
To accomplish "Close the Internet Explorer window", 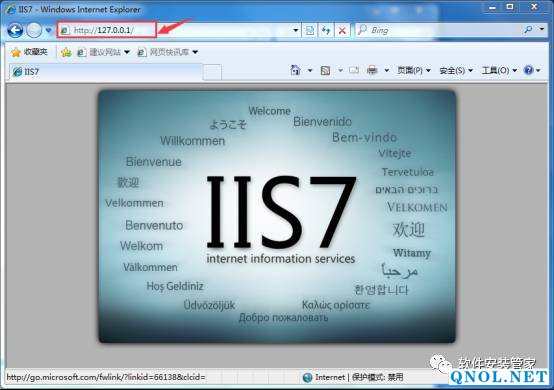I will (x=534, y=7).
